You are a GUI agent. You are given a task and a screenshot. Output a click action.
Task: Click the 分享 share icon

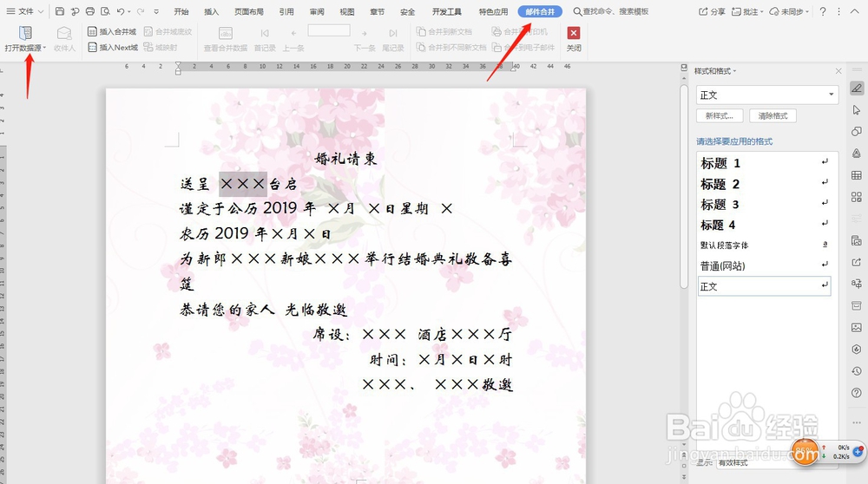point(703,11)
